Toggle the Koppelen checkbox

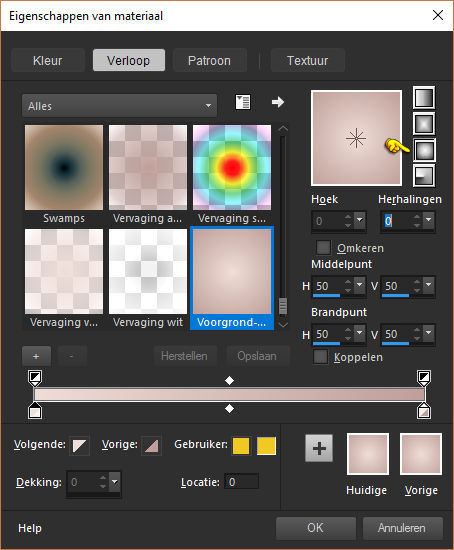pyautogui.click(x=320, y=357)
